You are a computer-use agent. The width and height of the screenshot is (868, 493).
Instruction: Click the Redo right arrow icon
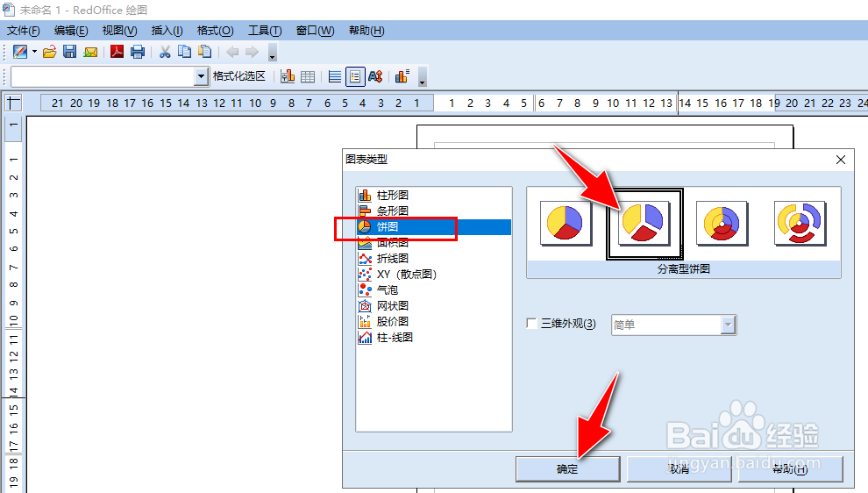[252, 52]
